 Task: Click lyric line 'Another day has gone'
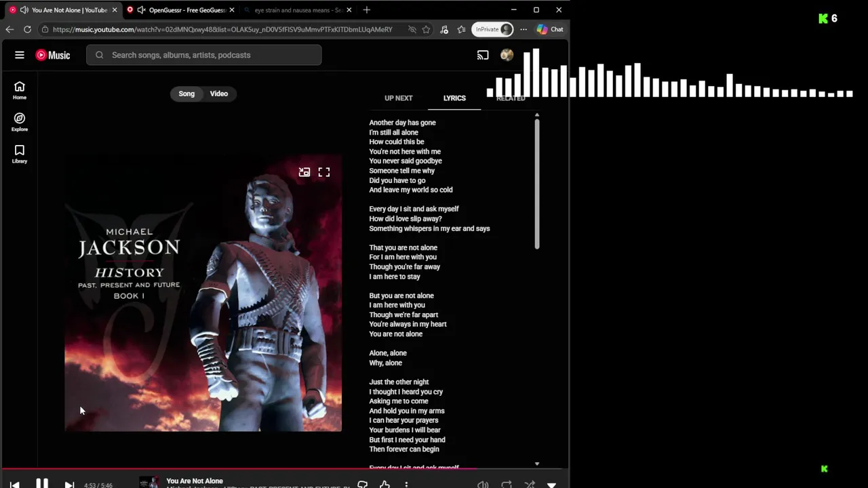(402, 123)
